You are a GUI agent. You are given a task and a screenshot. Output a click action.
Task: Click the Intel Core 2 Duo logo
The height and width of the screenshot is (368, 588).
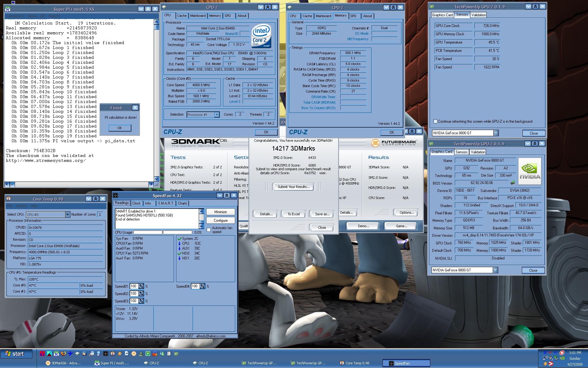tap(261, 36)
